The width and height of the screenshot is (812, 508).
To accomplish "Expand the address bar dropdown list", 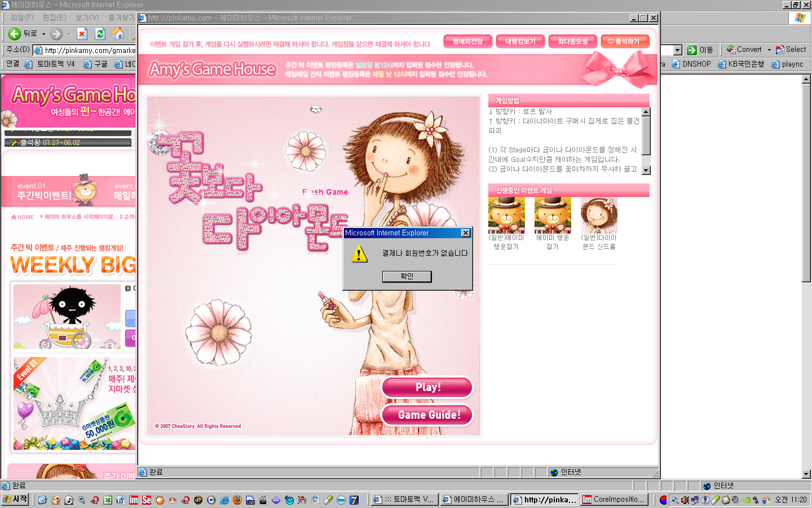I will point(678,50).
